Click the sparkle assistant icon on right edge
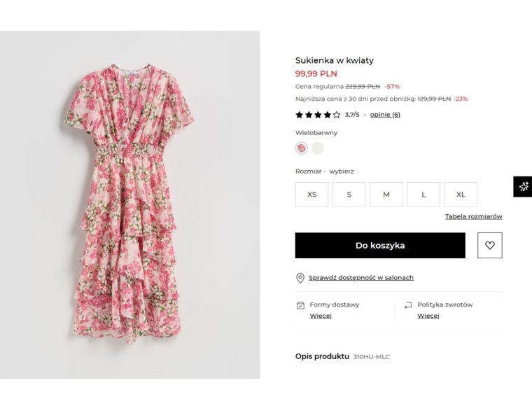 click(523, 186)
